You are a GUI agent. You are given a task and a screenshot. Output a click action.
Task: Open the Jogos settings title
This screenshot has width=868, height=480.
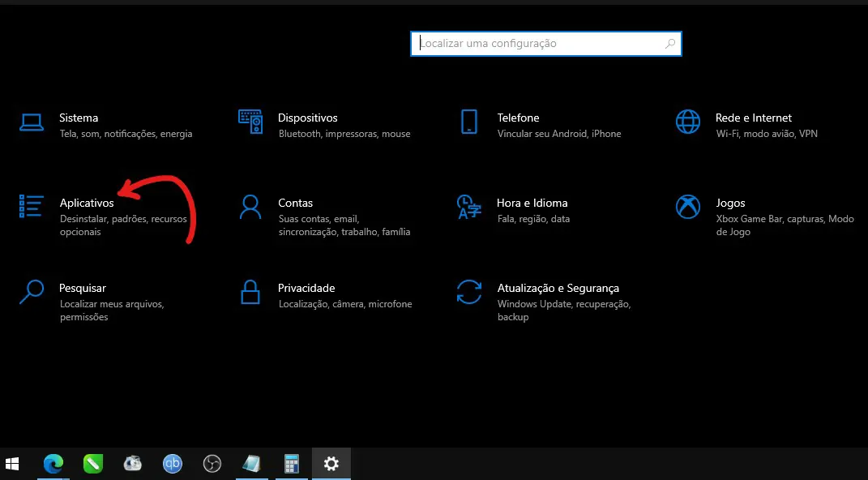(x=731, y=204)
